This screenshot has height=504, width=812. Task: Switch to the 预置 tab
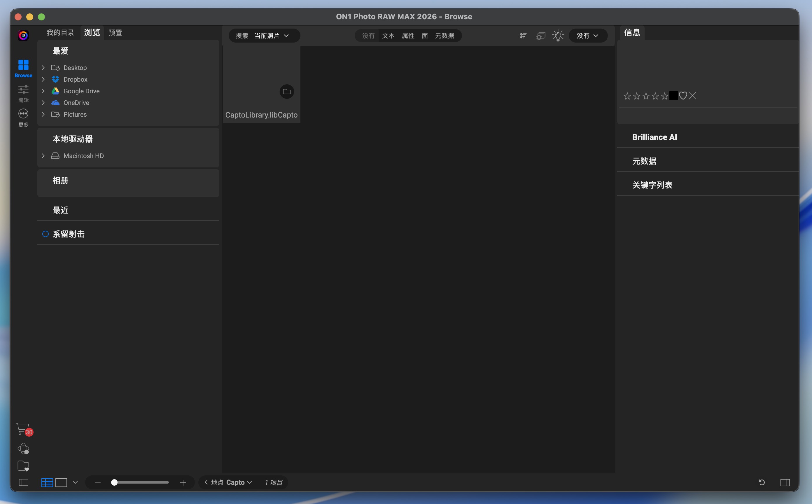coord(115,32)
